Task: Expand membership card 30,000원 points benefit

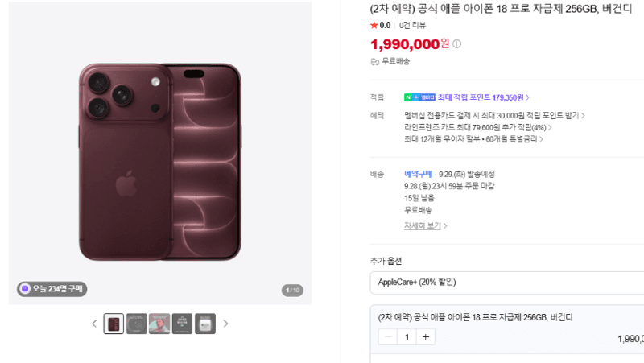Action: coord(494,115)
